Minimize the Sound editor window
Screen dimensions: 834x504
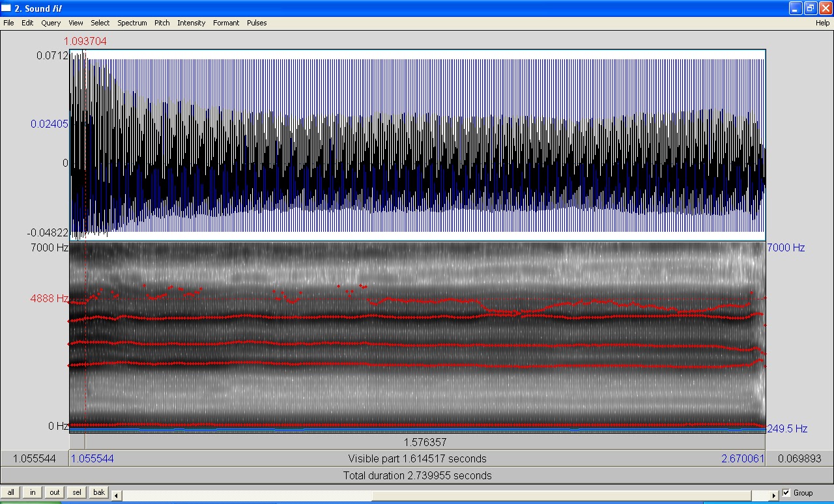[x=796, y=8]
